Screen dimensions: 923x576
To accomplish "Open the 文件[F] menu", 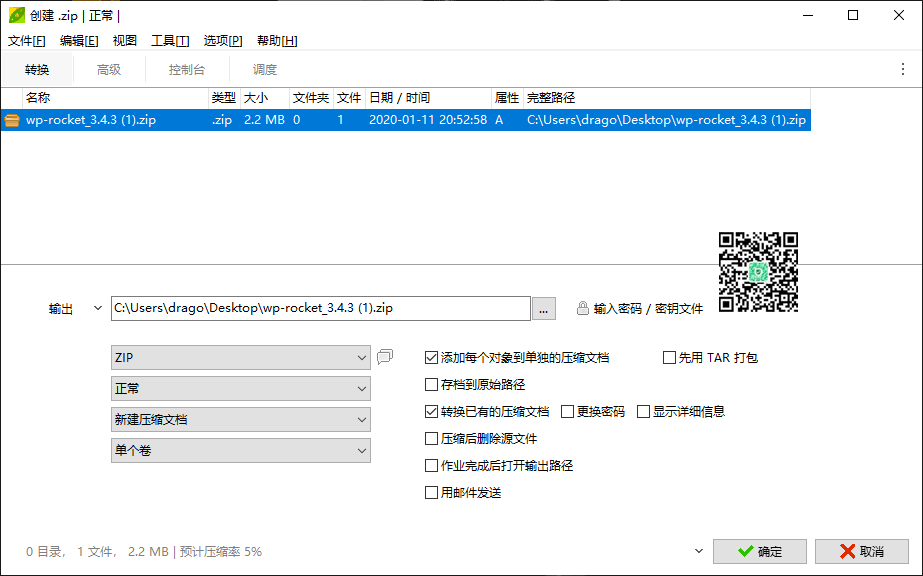I will coord(26,41).
